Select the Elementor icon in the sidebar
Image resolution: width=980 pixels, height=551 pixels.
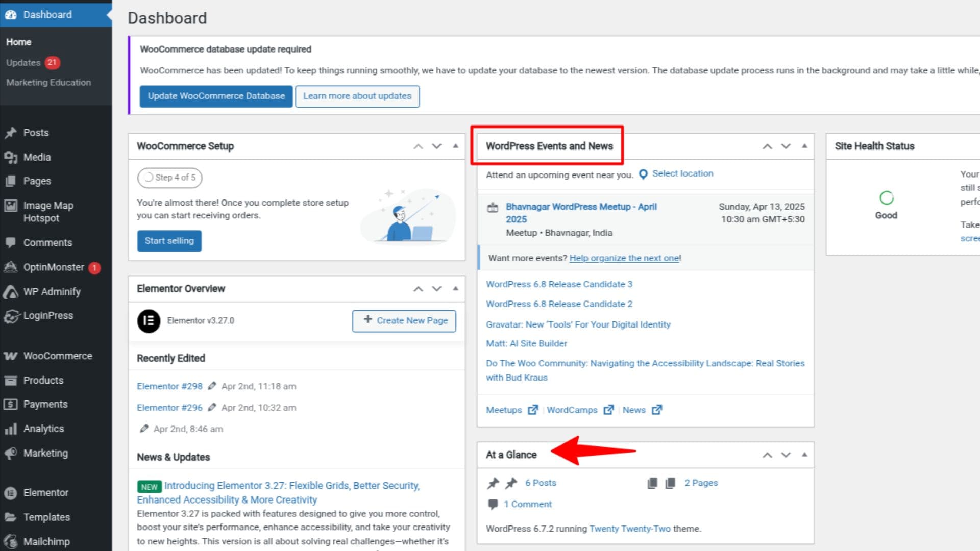[11, 492]
